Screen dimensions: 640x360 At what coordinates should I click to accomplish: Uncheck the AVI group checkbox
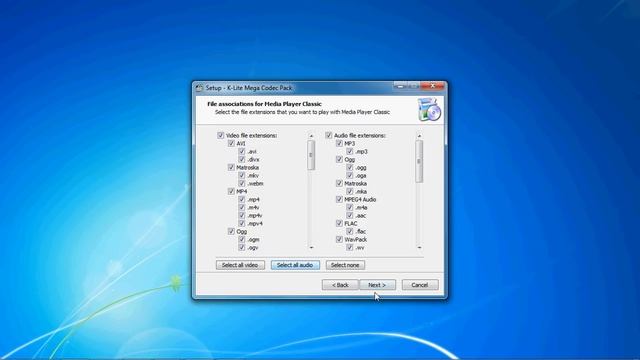231,143
